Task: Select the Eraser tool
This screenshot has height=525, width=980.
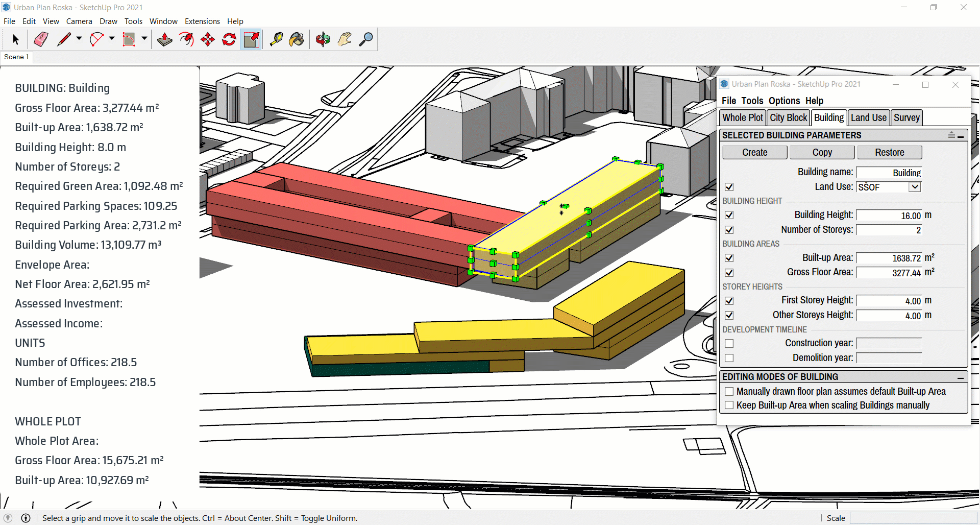Action: 41,39
